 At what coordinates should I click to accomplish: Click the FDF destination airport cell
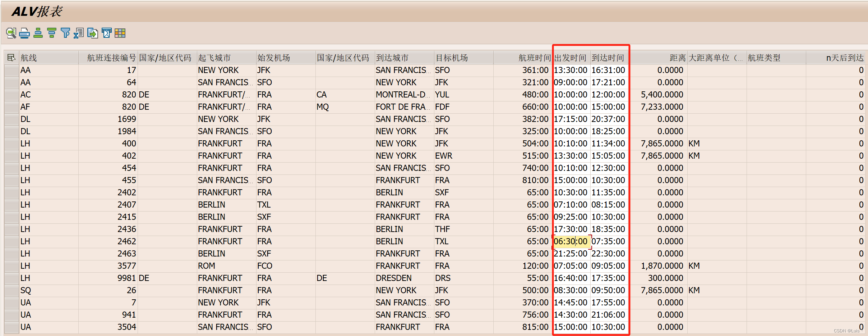463,107
